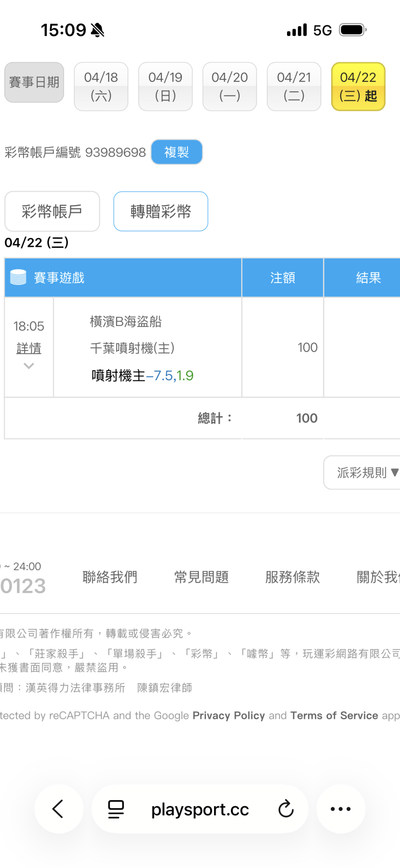Open the 彩幣帳戶 button
This screenshot has height=868, width=400.
point(52,211)
